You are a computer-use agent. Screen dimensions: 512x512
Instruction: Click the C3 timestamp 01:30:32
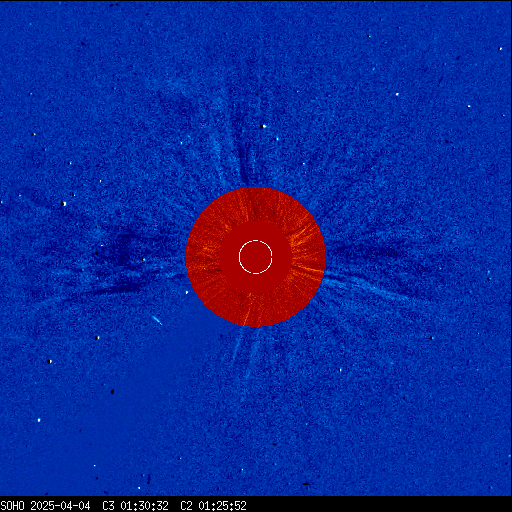point(144,506)
